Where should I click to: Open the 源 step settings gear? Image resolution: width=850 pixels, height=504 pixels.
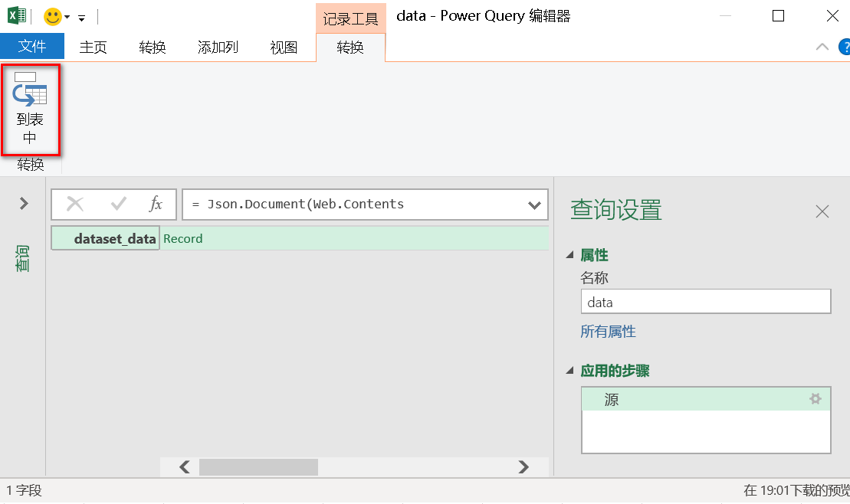point(815,399)
